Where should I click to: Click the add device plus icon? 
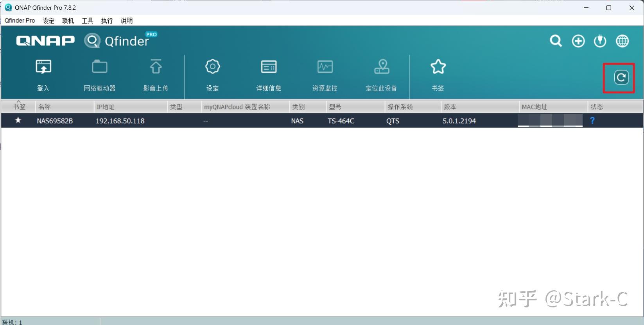(578, 41)
